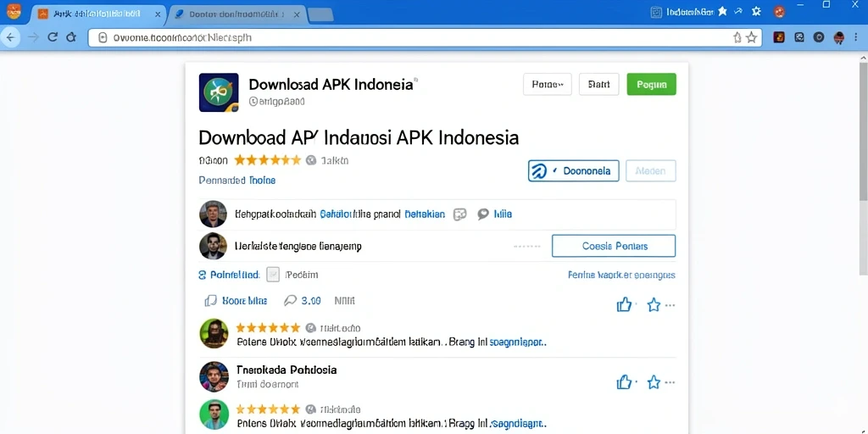The image size is (868, 434).
Task: Open a new tab with the new-tab button
Action: point(320,14)
